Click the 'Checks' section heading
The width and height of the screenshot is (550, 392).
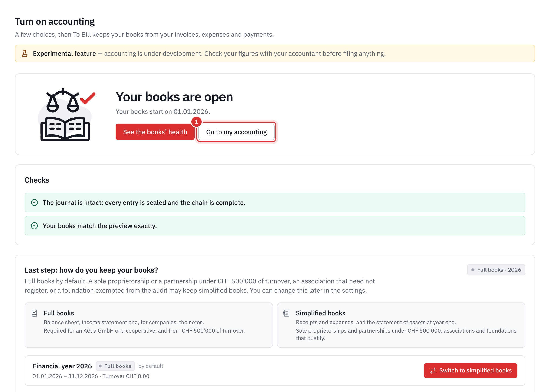click(x=37, y=180)
